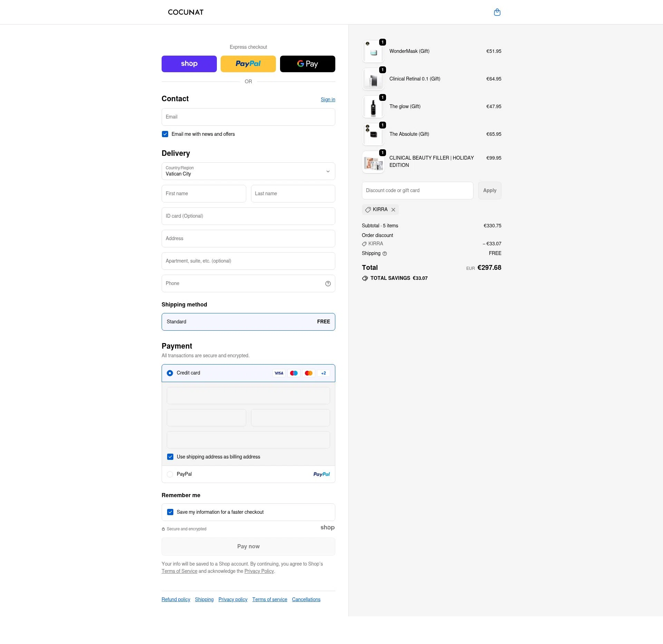This screenshot has height=644, width=663.
Task: Click Sign in for your account
Action: coord(327,100)
